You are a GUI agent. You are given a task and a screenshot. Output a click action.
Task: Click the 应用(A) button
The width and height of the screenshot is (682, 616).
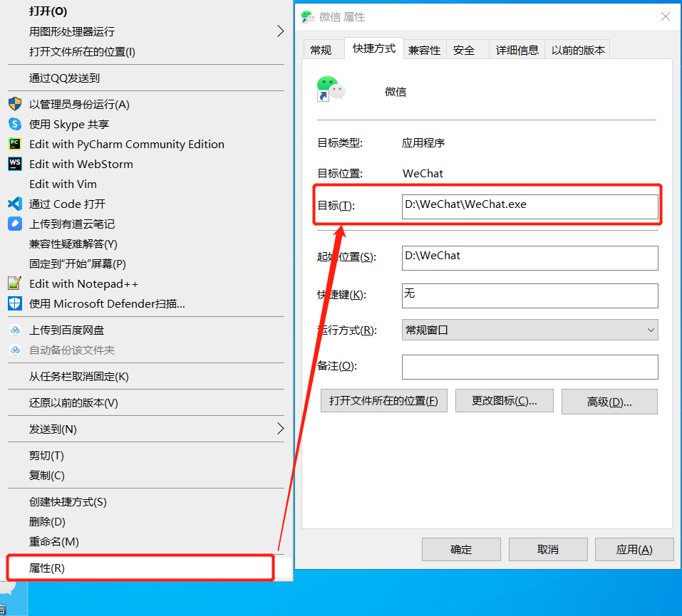634,550
